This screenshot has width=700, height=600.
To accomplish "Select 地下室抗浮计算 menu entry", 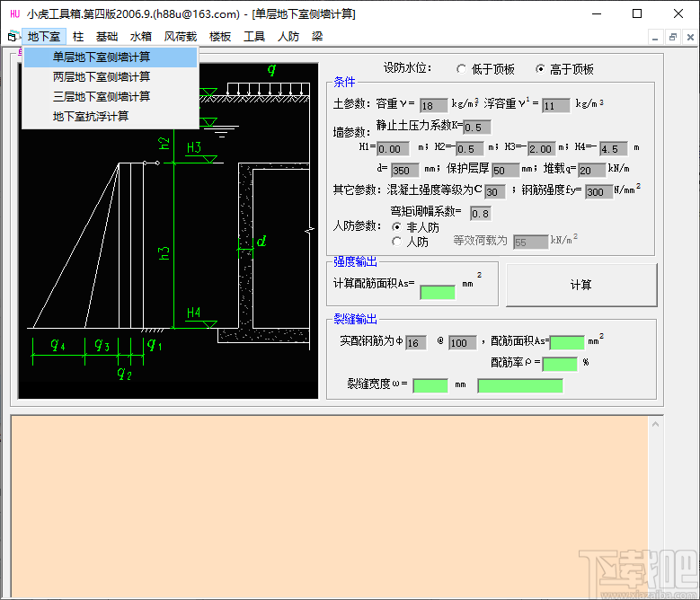I will pyautogui.click(x=111, y=117).
